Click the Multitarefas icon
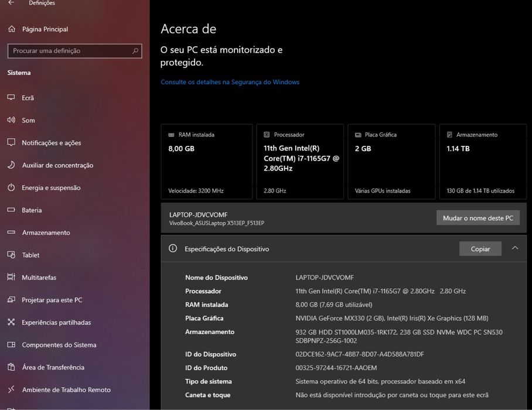 [x=11, y=277]
